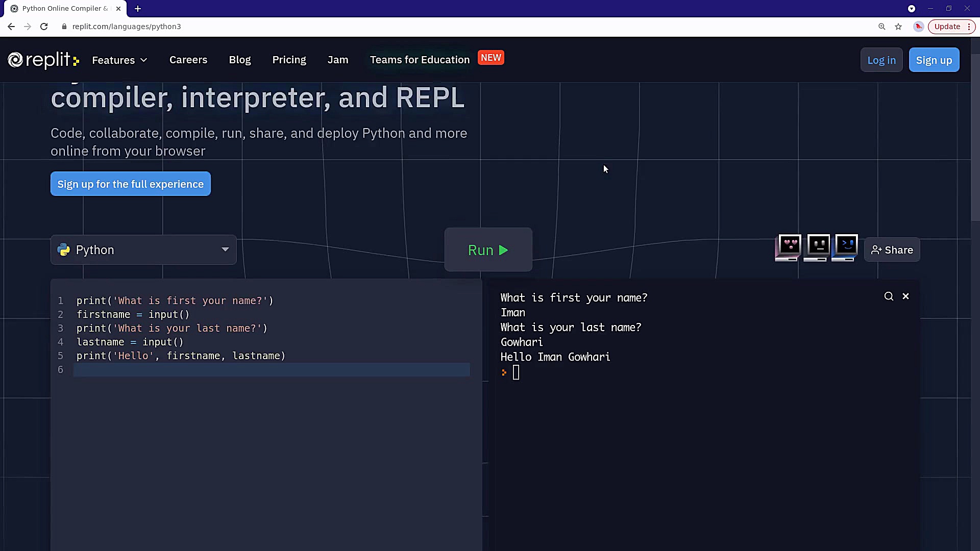Click the Sign up button
The width and height of the screenshot is (980, 551).
[x=934, y=60]
